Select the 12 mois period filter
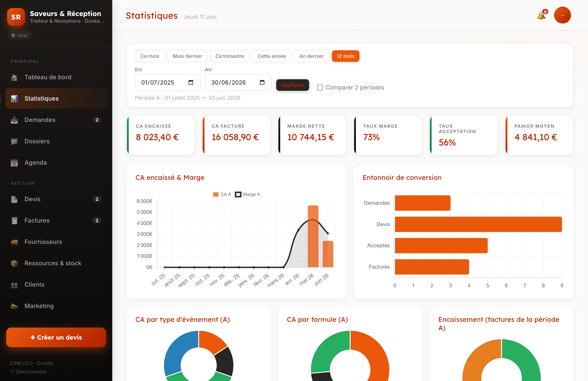The width and height of the screenshot is (588, 381). click(x=345, y=56)
